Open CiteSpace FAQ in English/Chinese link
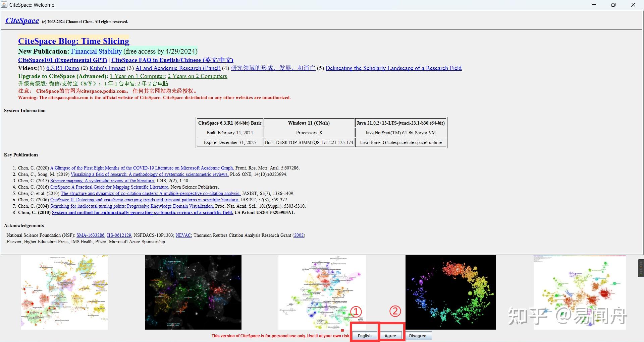Screen dimensions: 644x342 [172, 60]
